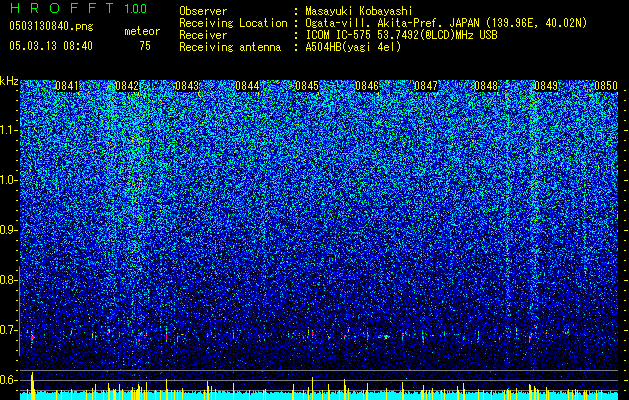Click the filename 0503130840.png
This screenshot has height=400, width=629.
pyautogui.click(x=51, y=26)
